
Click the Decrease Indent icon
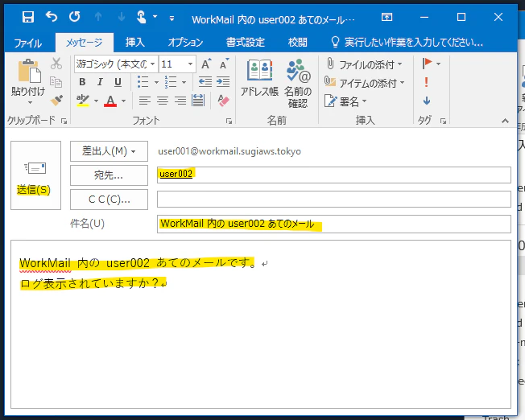(205, 81)
